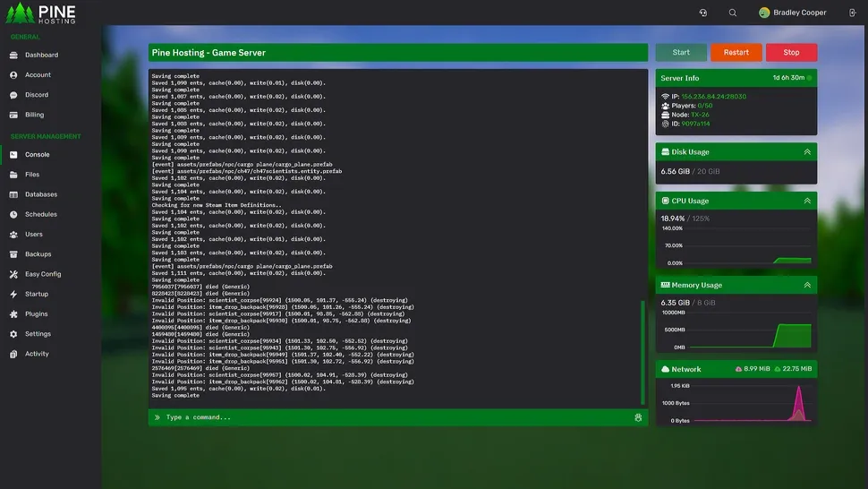Viewport: 868px width, 489px height.
Task: Click the Pine Hosting tree logo
Action: 18,13
